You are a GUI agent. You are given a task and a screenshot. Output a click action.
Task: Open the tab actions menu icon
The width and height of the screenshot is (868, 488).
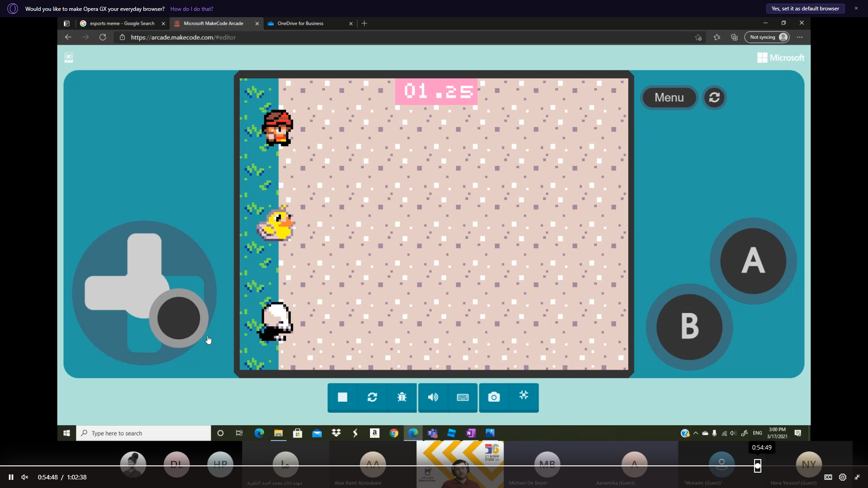[66, 23]
